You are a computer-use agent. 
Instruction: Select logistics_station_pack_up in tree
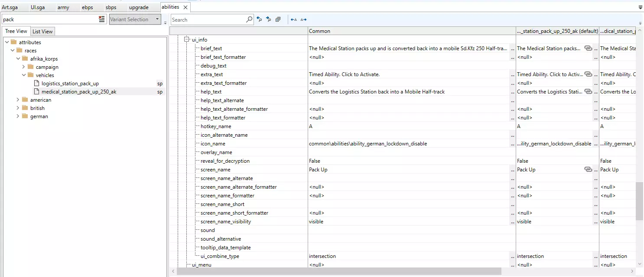click(70, 84)
